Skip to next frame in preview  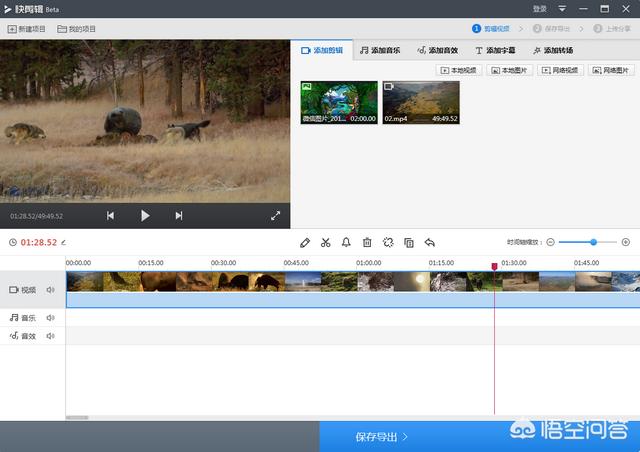pyautogui.click(x=179, y=215)
